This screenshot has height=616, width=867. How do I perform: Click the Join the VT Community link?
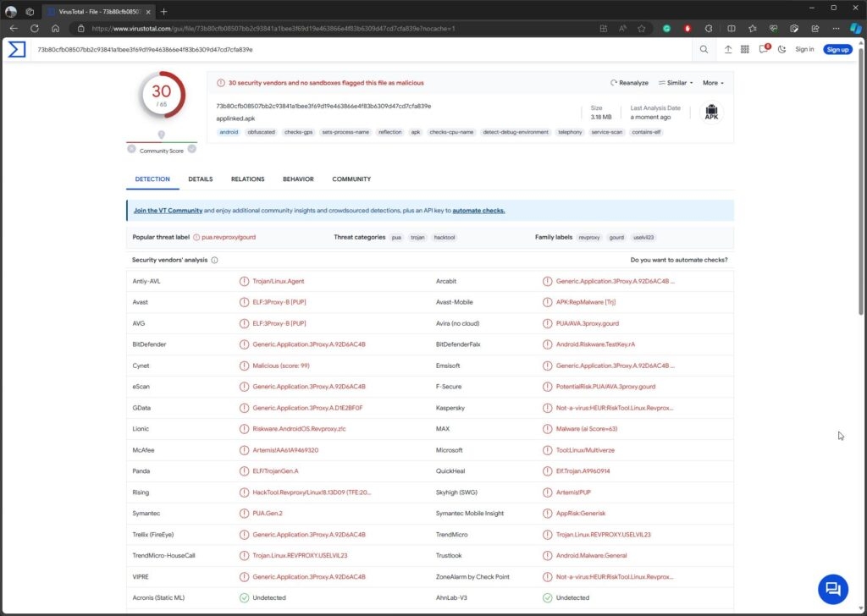coord(168,211)
